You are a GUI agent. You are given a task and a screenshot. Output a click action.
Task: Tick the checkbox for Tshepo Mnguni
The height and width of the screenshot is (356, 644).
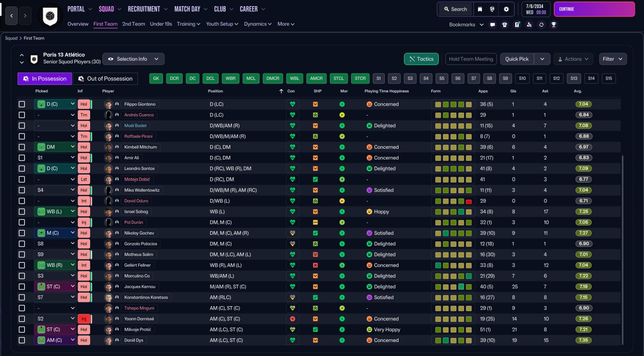[x=22, y=308]
